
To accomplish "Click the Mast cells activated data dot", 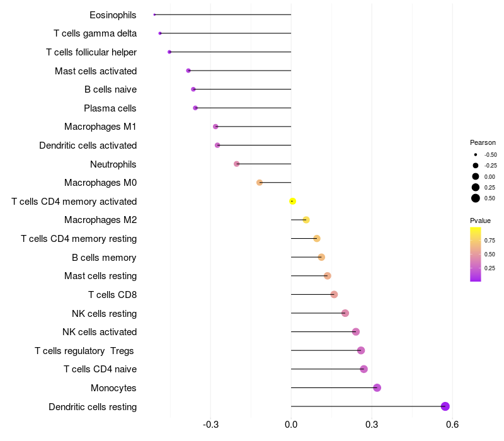I will point(188,71).
